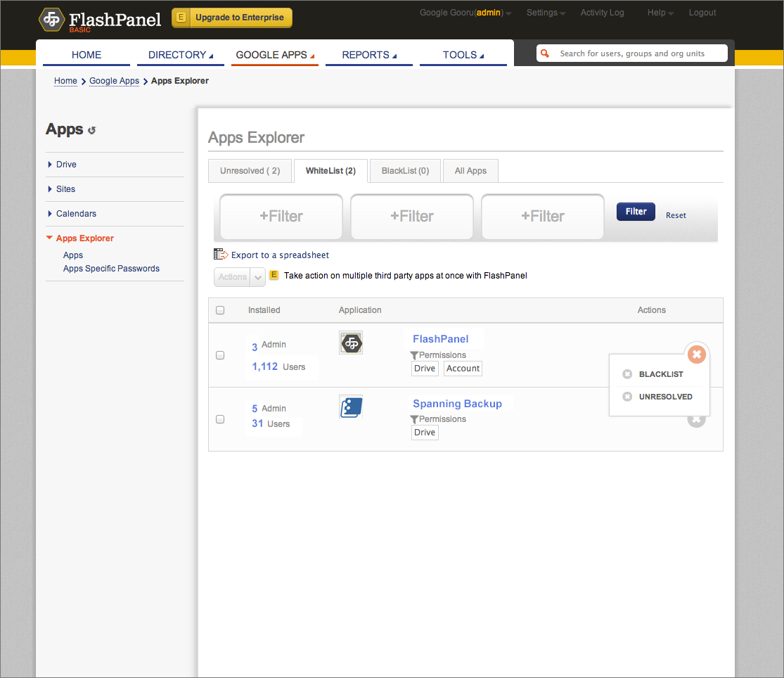The width and height of the screenshot is (784, 678).
Task: Click the FlashPanel Account permission tag
Action: 463,369
